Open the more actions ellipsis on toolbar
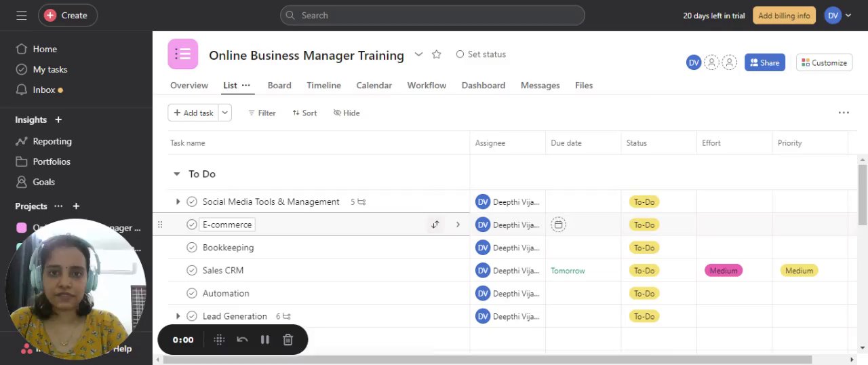This screenshot has width=868, height=365. 844,113
